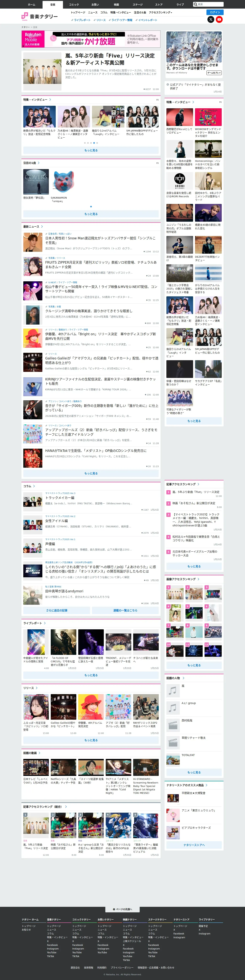Expand 注目の1曲 section chevron
Image resolution: width=245 pixels, height=980 pixels.
(39, 163)
